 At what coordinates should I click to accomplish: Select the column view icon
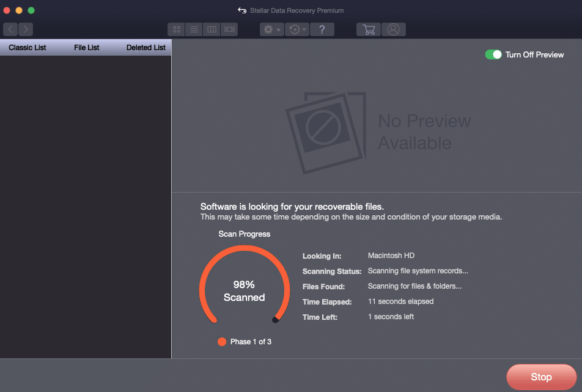pos(211,29)
